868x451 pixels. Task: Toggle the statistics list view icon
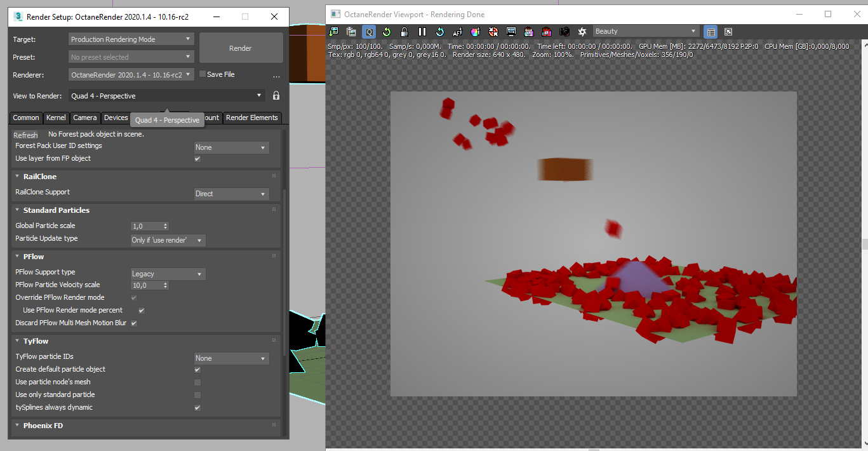(711, 31)
